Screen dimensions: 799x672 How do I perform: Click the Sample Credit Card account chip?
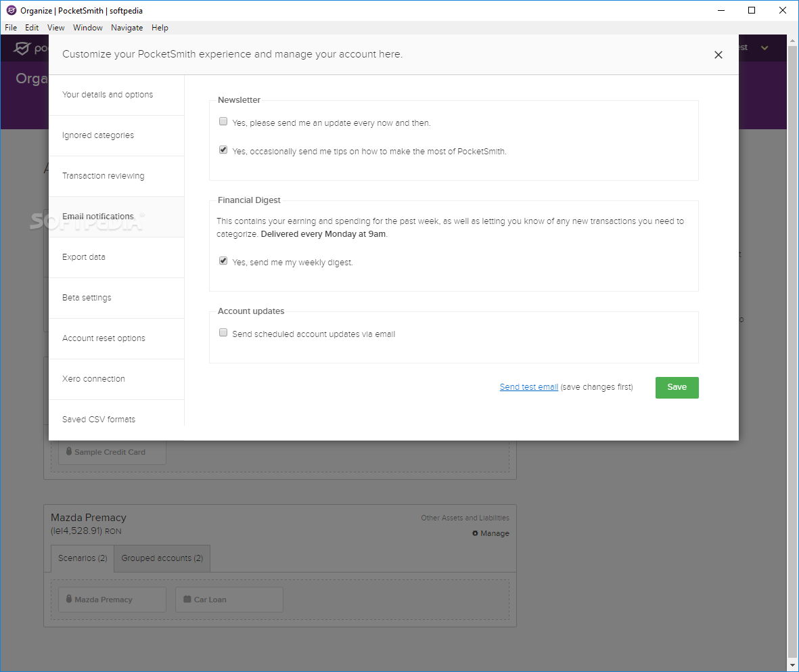coord(112,452)
